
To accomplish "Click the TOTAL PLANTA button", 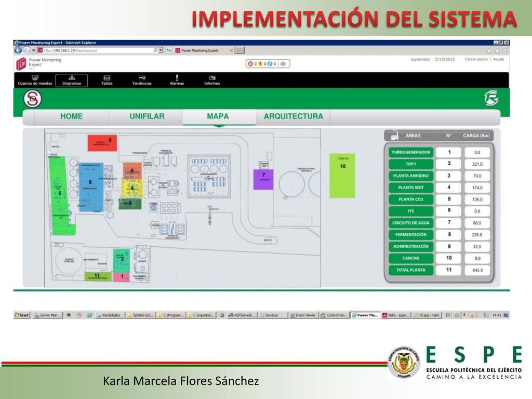I will 411,270.
